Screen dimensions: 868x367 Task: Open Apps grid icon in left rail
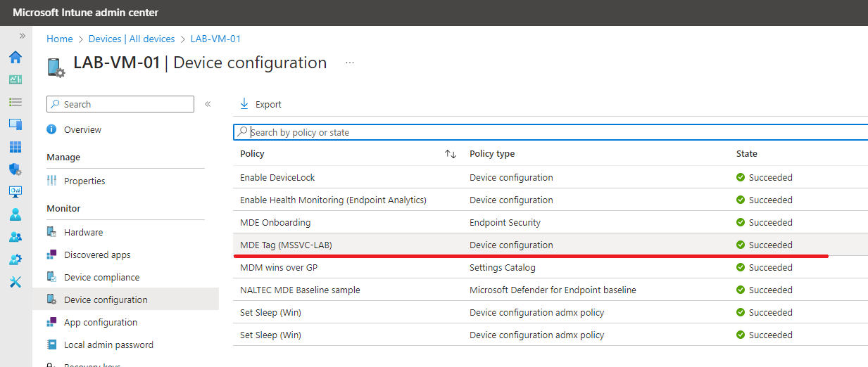15,147
